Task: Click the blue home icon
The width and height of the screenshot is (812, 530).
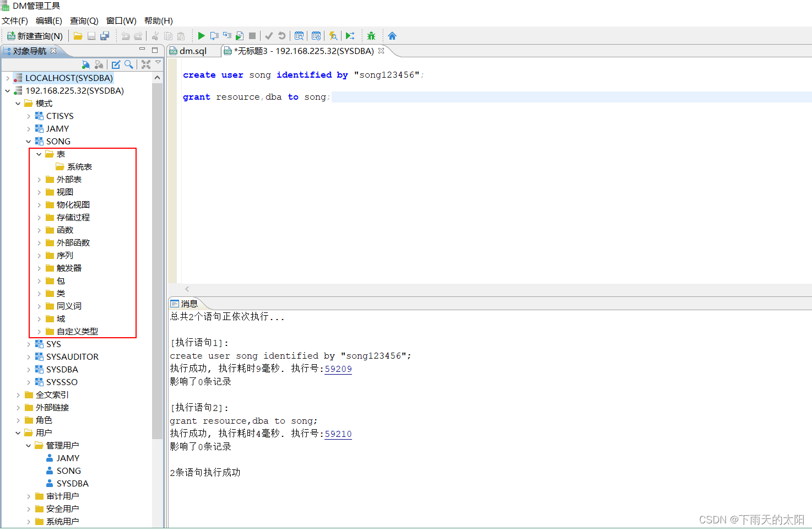Action: (392, 36)
